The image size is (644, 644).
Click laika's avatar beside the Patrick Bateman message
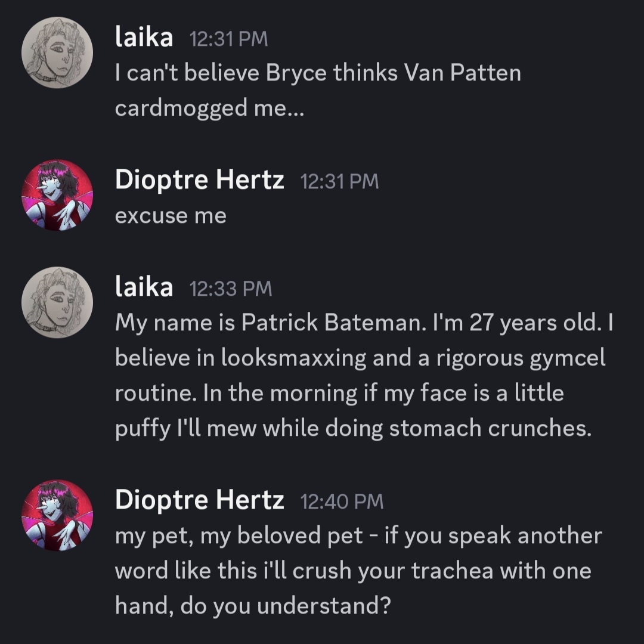pos(57,302)
